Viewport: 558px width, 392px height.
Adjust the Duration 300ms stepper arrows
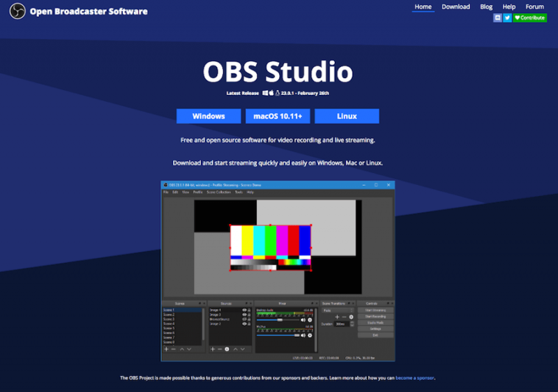[x=352, y=324]
